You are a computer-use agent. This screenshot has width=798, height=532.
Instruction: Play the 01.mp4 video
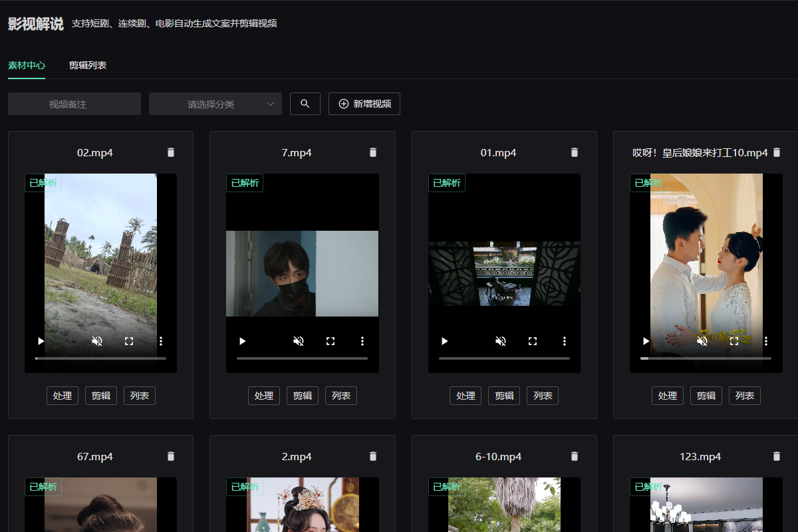coord(445,341)
